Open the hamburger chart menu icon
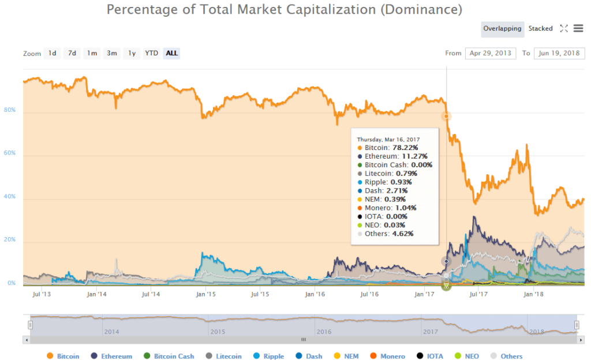Viewport: 591px width, 364px height. 578,28
